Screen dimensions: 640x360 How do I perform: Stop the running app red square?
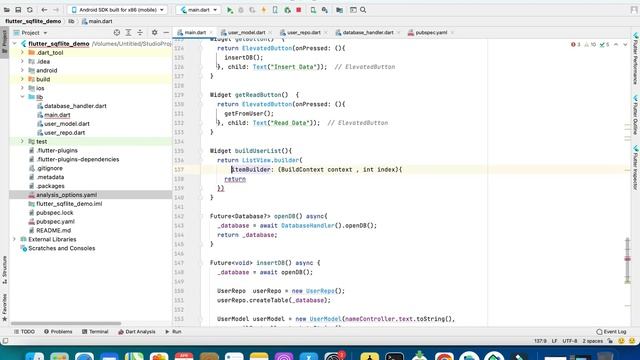click(299, 10)
